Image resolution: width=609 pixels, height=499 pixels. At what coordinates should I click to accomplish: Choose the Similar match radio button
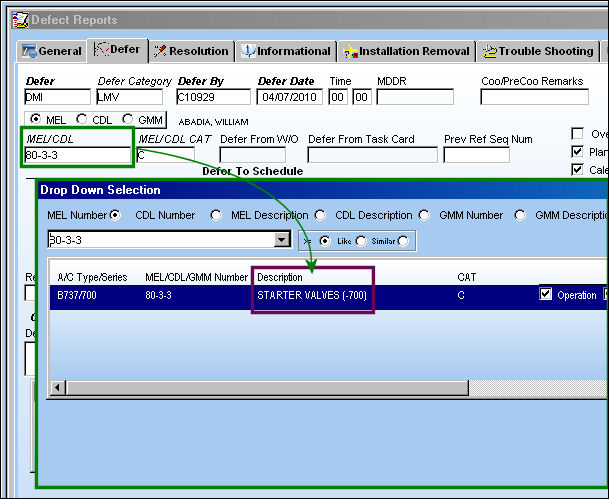coord(403,241)
